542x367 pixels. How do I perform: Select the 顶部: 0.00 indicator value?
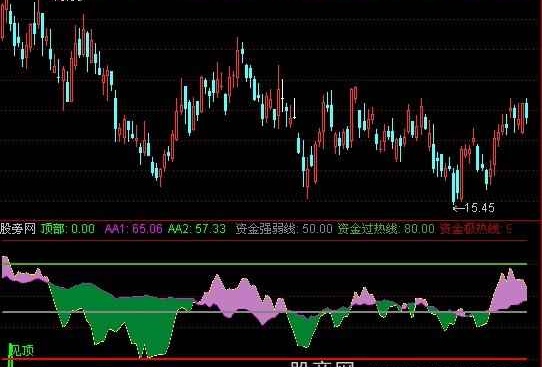(68, 229)
